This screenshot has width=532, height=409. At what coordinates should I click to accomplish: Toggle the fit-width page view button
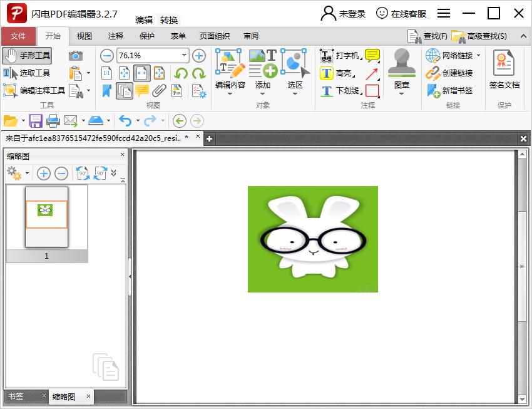click(142, 73)
